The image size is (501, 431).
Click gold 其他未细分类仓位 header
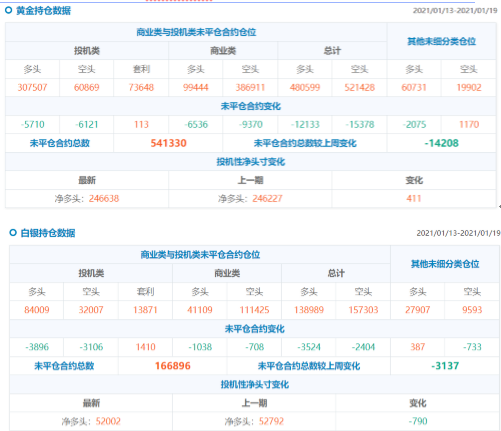(x=441, y=42)
